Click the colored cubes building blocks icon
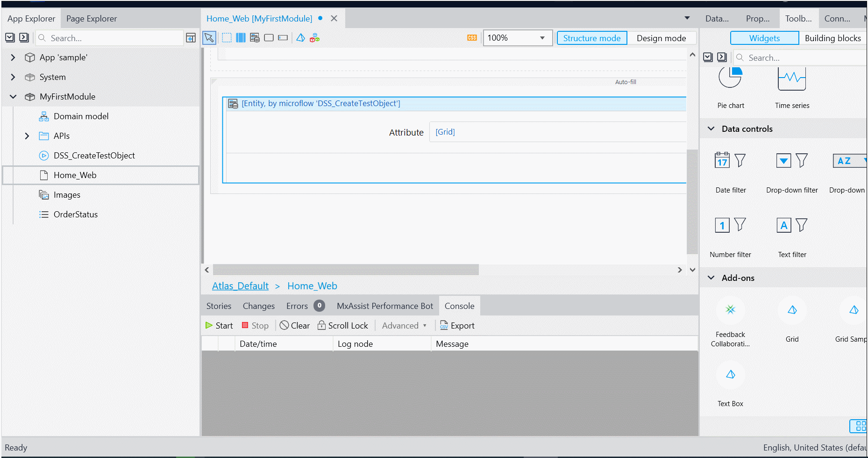Viewport: 868px width, 458px height. 315,38
